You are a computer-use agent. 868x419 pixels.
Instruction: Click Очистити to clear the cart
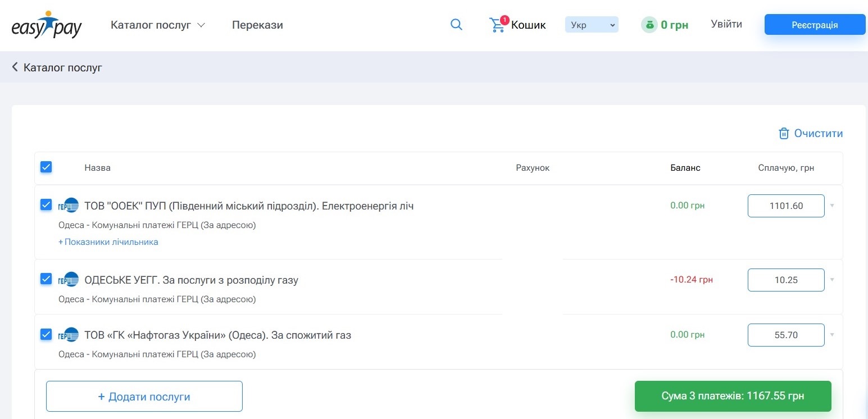pos(819,134)
